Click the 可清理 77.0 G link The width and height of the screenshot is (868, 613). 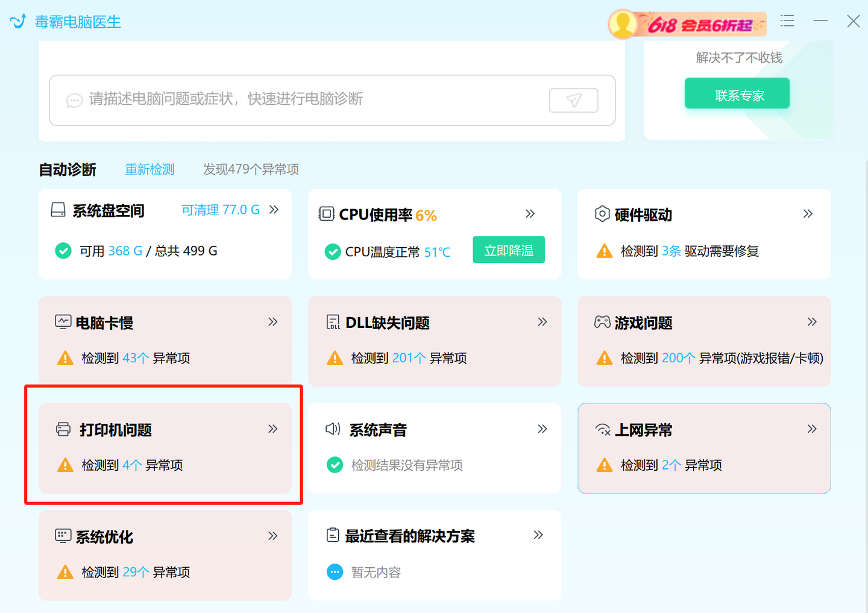(x=221, y=210)
